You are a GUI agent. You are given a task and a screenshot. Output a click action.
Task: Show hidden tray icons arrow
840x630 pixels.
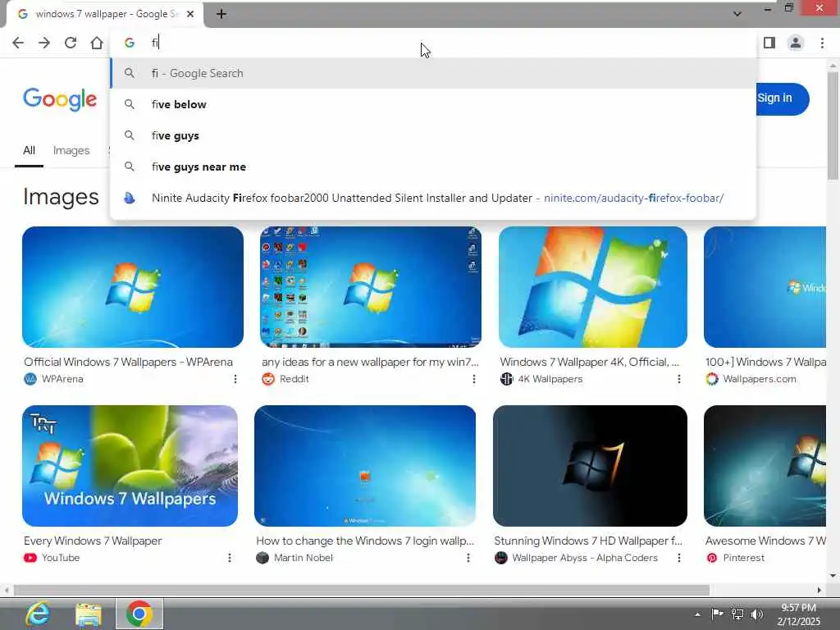[x=697, y=614]
